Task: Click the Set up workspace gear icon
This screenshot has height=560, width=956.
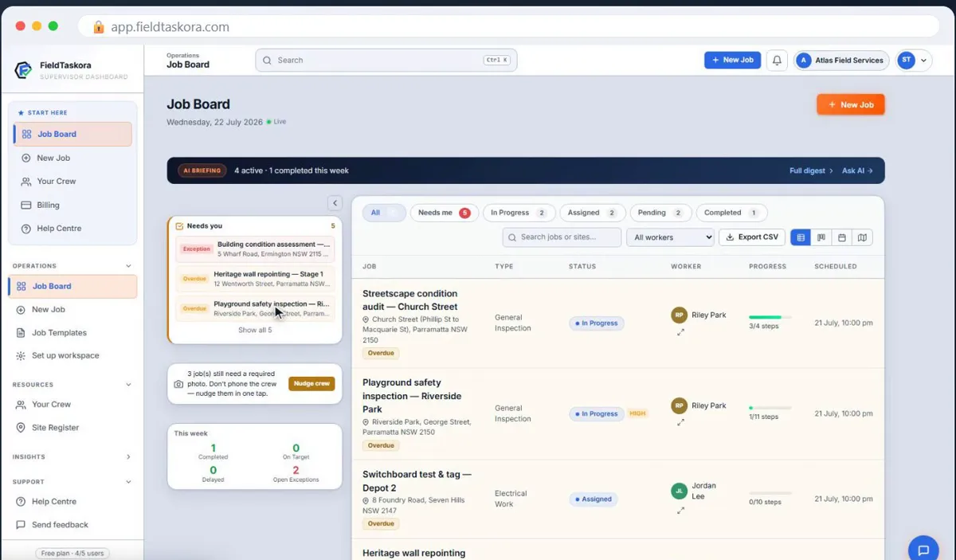Action: 21,356
